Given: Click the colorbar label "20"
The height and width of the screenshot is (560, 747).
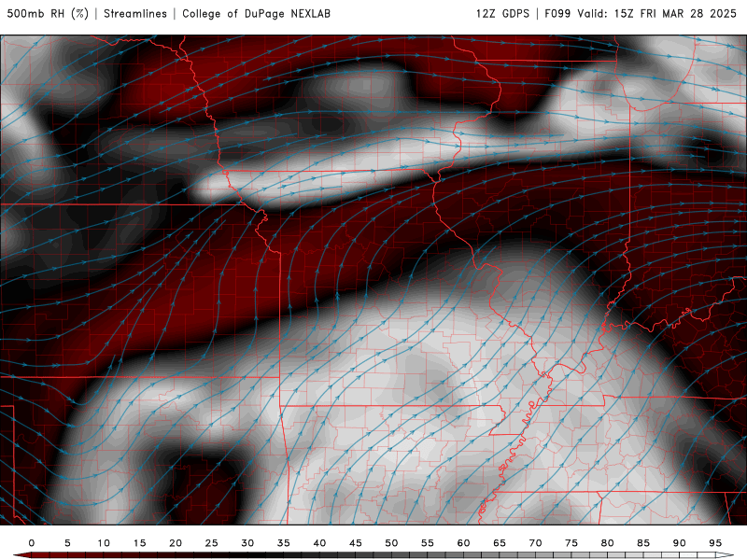Looking at the screenshot, I should [176, 543].
